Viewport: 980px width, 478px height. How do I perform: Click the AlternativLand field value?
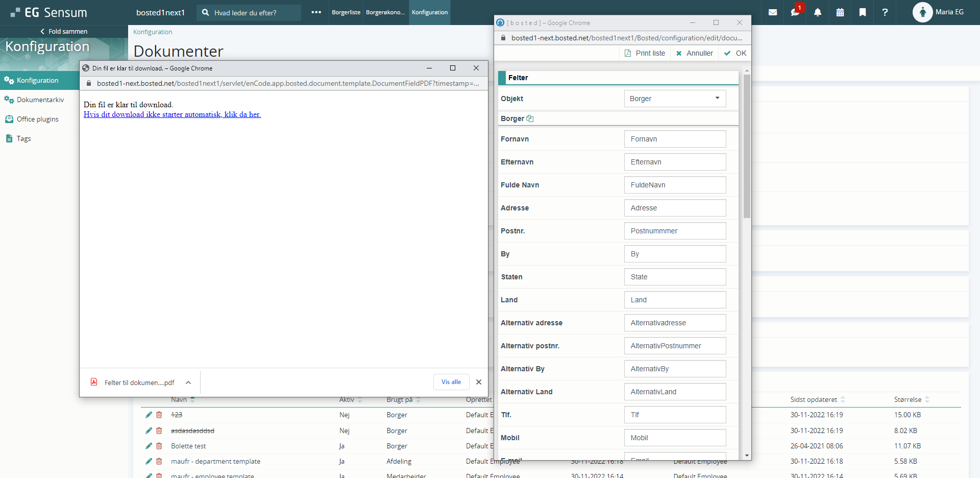675,392
